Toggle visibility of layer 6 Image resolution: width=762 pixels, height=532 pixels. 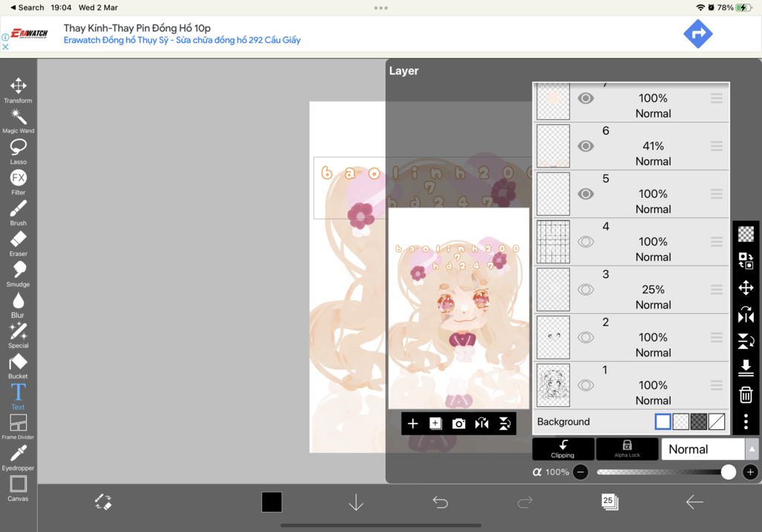[x=586, y=147]
